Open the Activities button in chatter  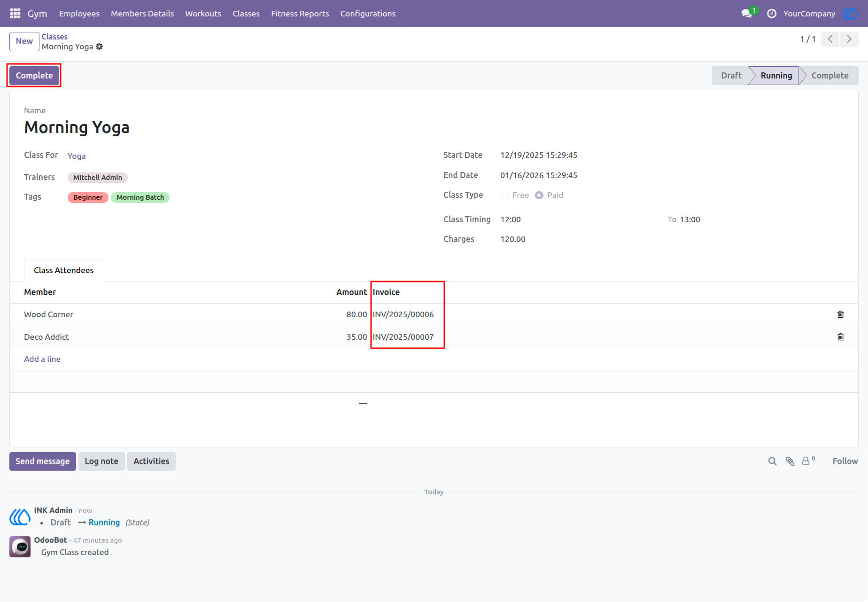pyautogui.click(x=151, y=461)
